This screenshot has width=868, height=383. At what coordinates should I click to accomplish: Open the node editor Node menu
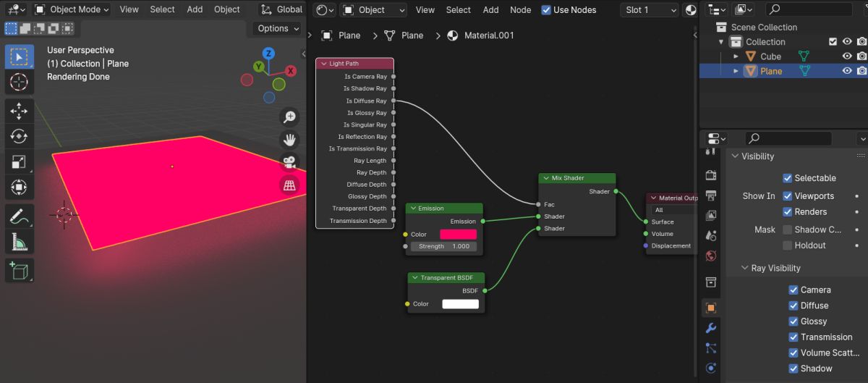coord(520,9)
